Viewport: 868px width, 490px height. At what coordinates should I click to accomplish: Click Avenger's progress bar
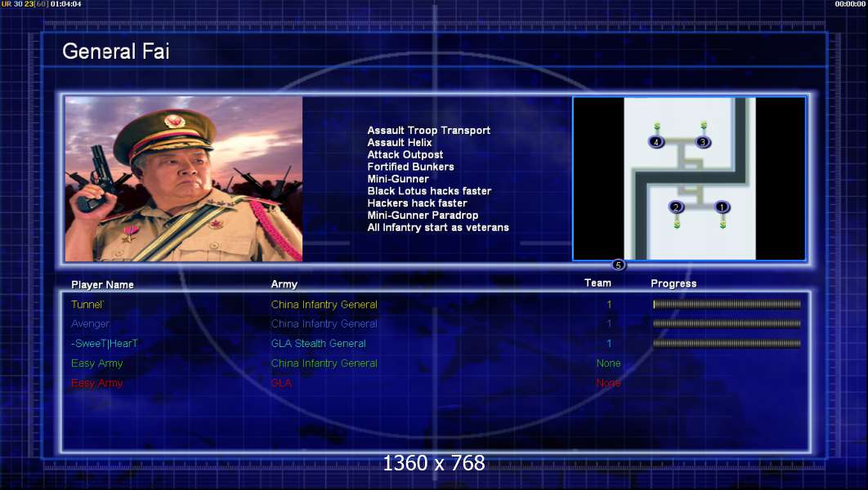coord(727,323)
